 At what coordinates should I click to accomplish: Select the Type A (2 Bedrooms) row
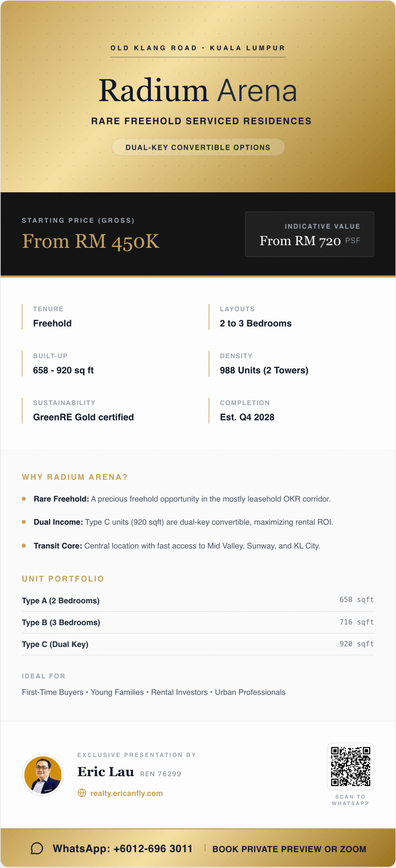(x=198, y=600)
